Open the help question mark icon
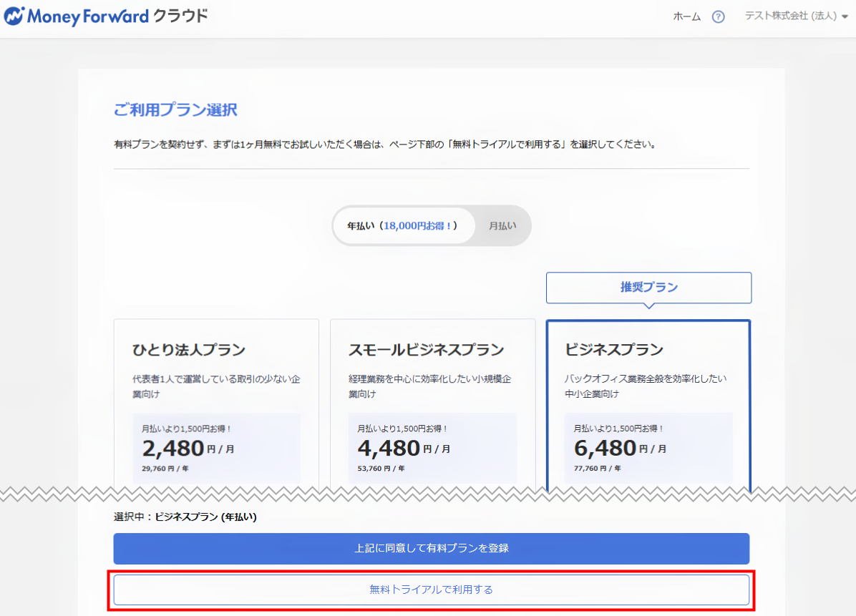The width and height of the screenshot is (856, 616). point(718,17)
